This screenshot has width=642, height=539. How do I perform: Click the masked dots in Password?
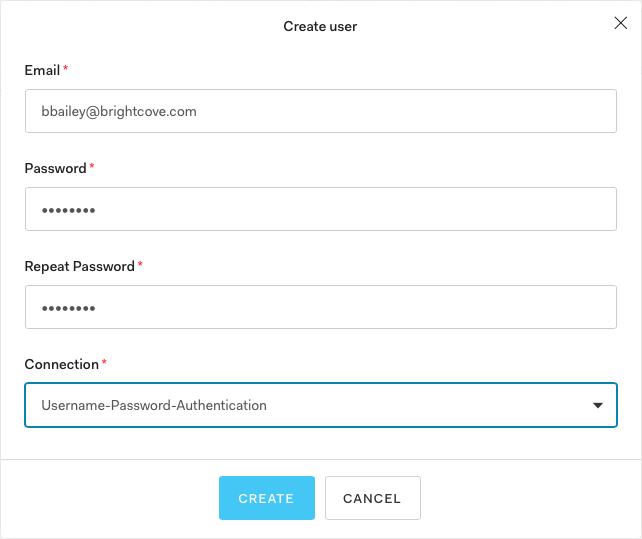[68, 211]
